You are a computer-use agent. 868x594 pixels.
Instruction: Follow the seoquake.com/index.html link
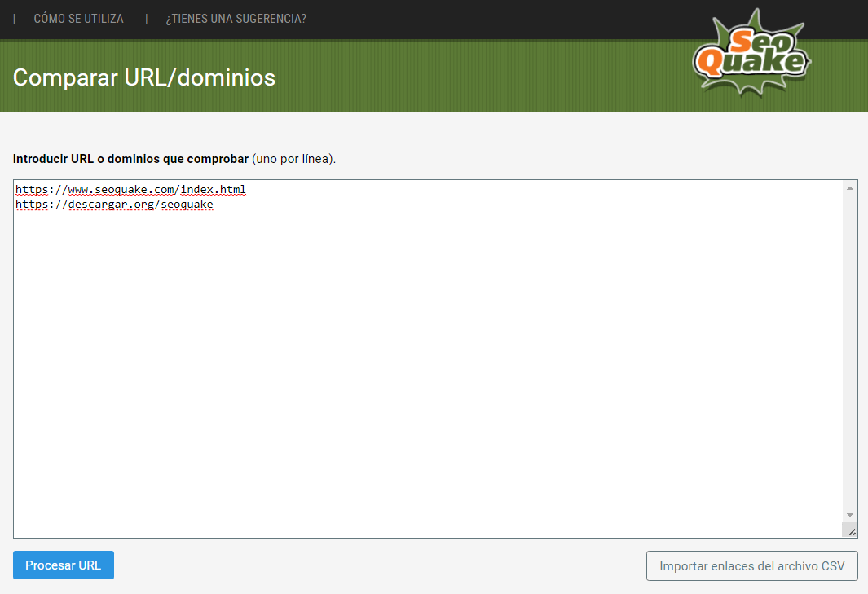pos(130,189)
